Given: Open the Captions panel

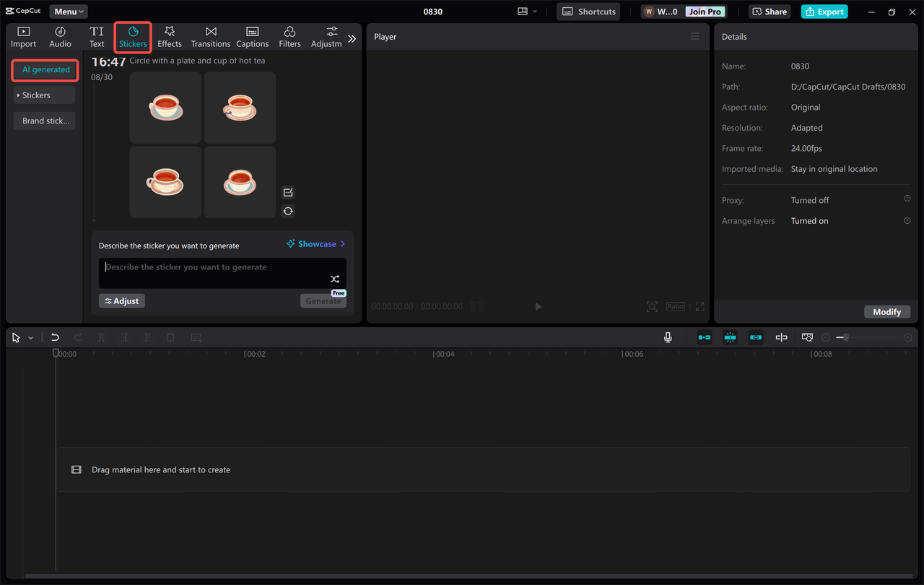Looking at the screenshot, I should [x=252, y=37].
